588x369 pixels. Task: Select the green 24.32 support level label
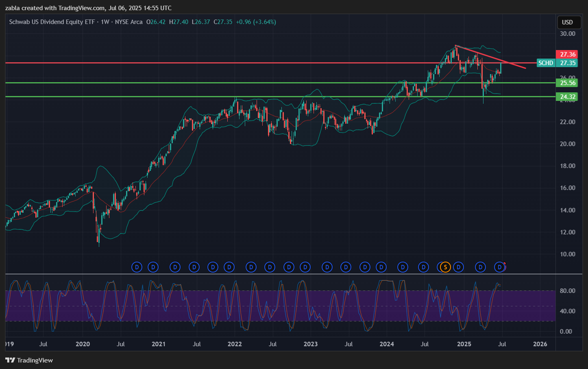[568, 97]
